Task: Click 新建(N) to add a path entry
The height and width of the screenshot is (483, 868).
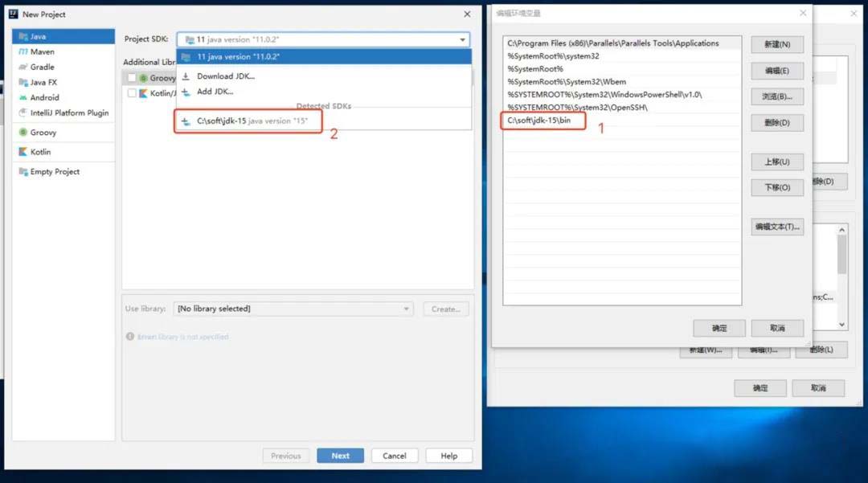Action: (x=777, y=44)
